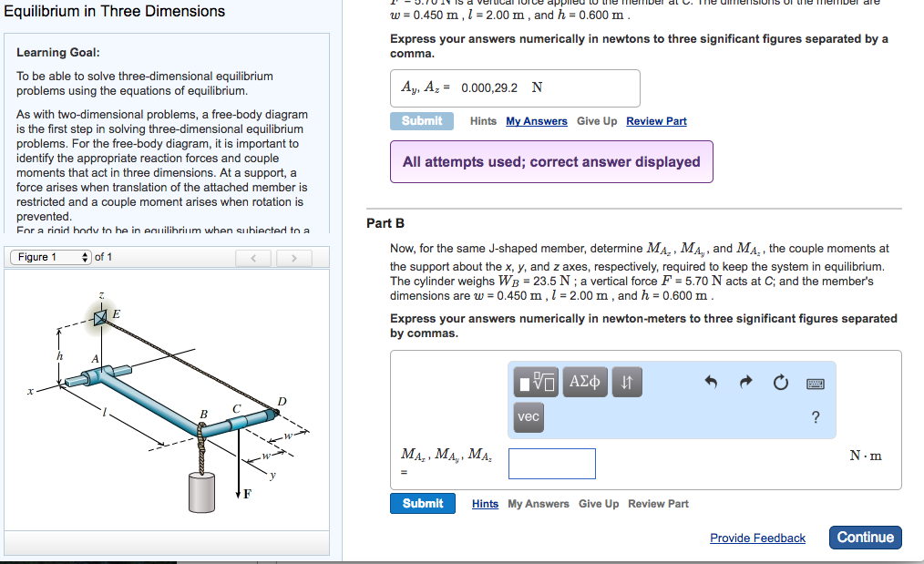
Task: Open My Answers for Part A
Action: 536,120
